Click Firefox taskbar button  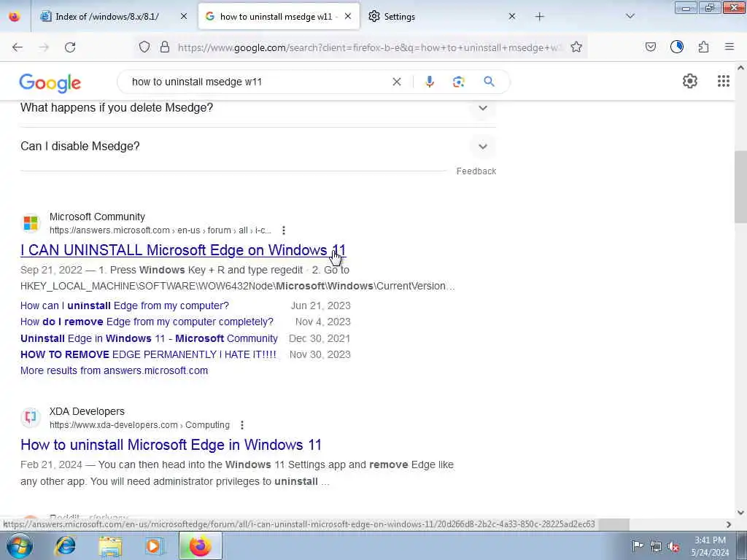(x=201, y=545)
